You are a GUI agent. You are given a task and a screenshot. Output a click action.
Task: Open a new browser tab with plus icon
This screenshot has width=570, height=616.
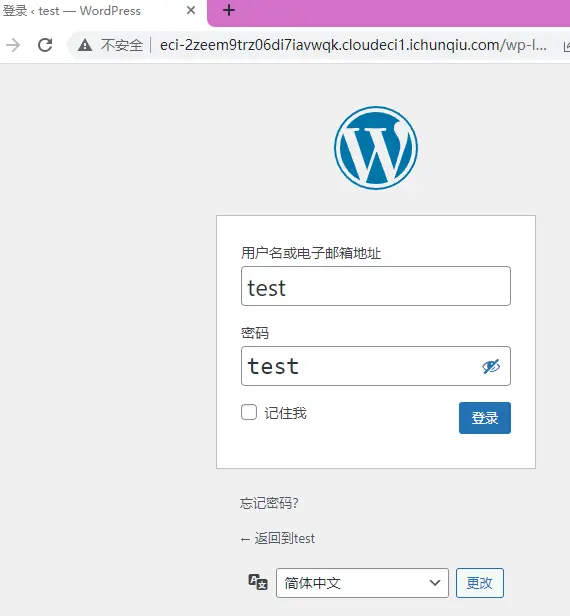click(x=229, y=10)
